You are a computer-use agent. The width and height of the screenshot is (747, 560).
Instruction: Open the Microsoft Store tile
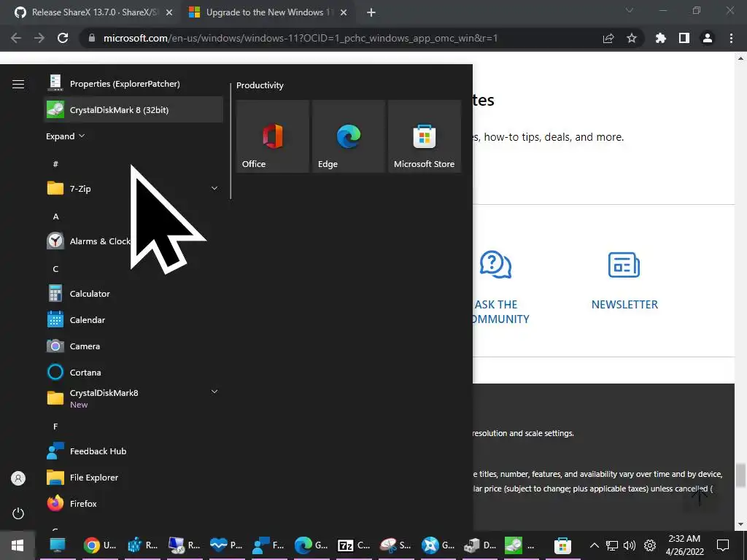pyautogui.click(x=425, y=136)
